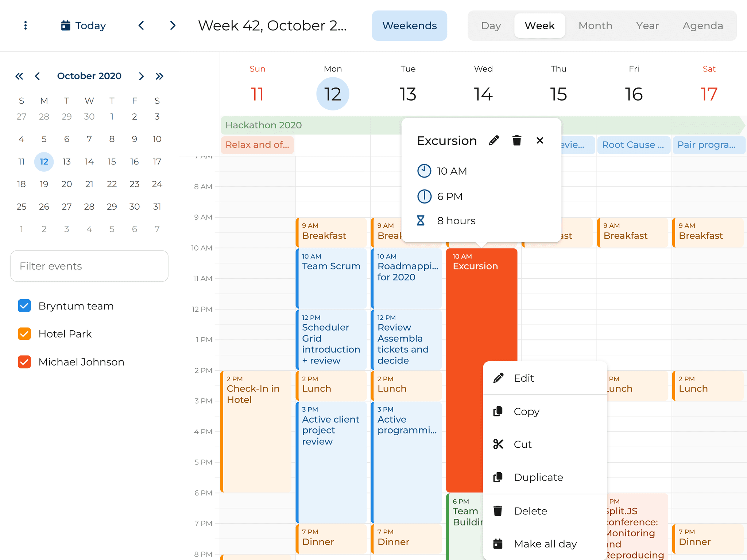Click the hourglass icon showing 8 hours duration
Screen dimensions: 747x560
click(421, 220)
